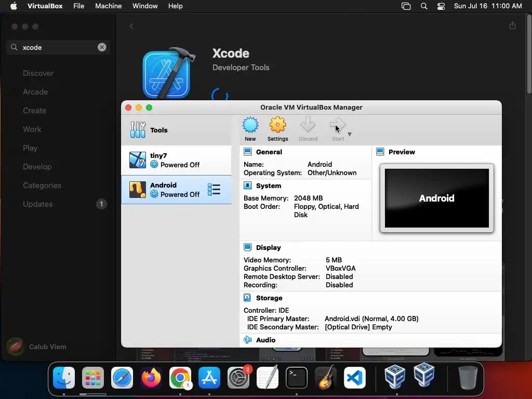Click the Xcode app icon
The height and width of the screenshot is (399, 532).
tap(169, 73)
